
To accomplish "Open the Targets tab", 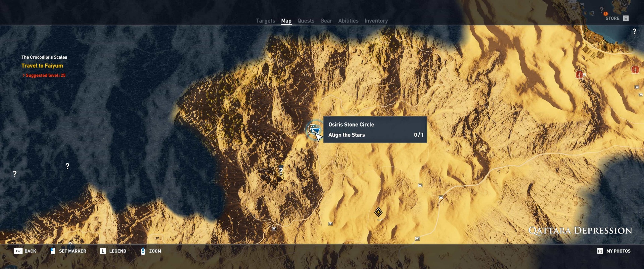I will [265, 21].
